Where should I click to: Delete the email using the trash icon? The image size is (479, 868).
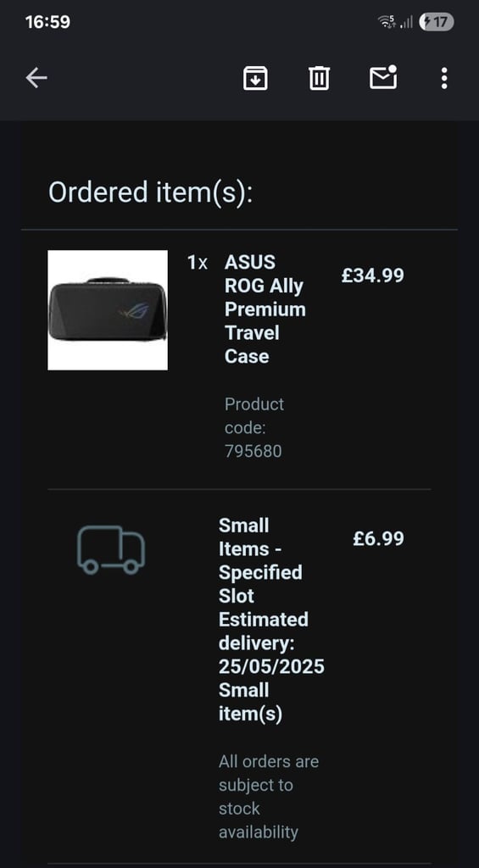[x=319, y=78]
